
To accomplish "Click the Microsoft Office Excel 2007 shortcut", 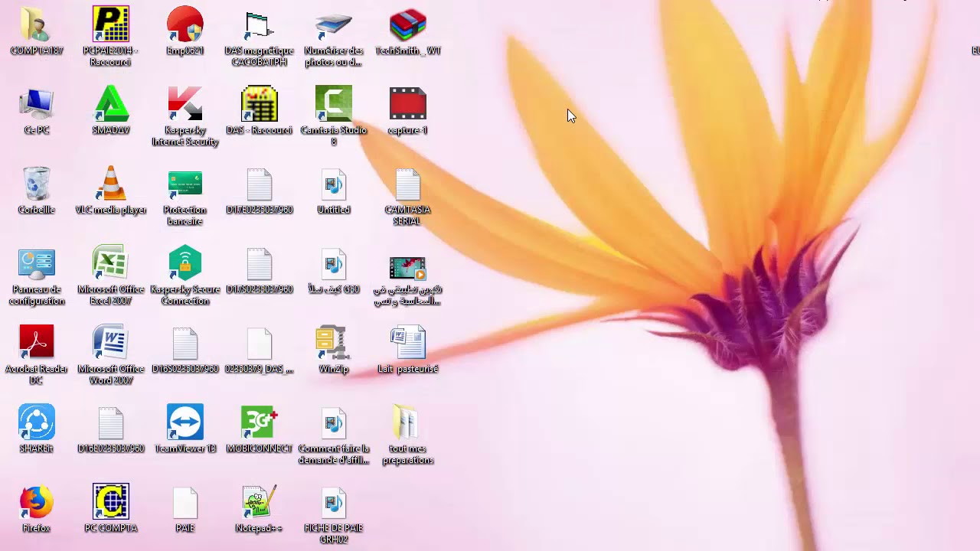I will (x=111, y=263).
